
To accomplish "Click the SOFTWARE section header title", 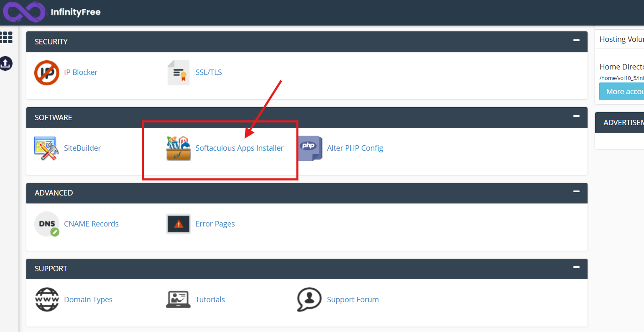I will 53,118.
